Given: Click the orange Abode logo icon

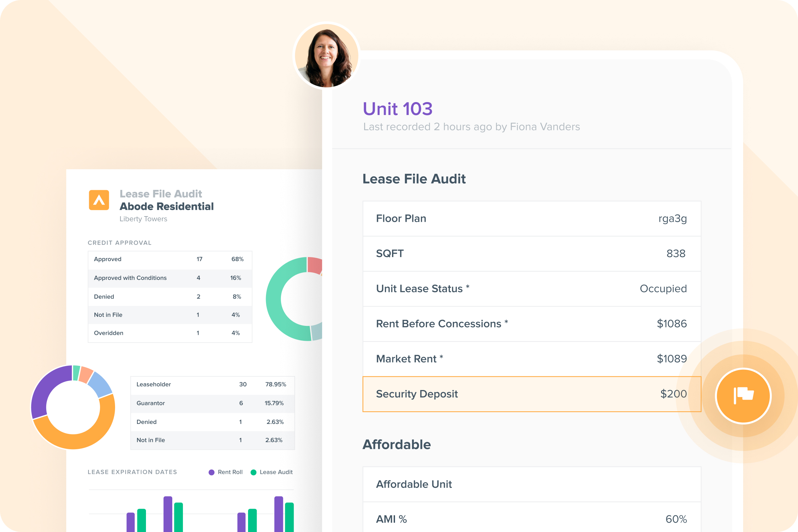Looking at the screenshot, I should (99, 200).
